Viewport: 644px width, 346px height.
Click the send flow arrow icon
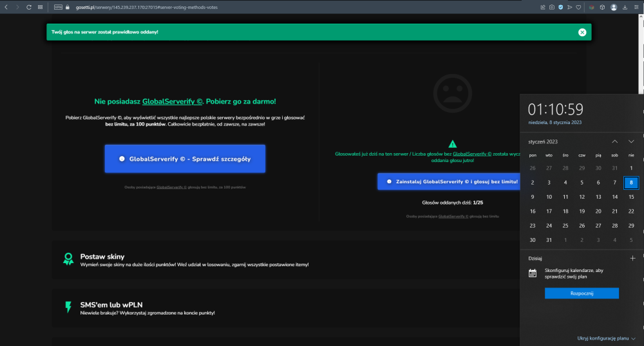click(570, 7)
